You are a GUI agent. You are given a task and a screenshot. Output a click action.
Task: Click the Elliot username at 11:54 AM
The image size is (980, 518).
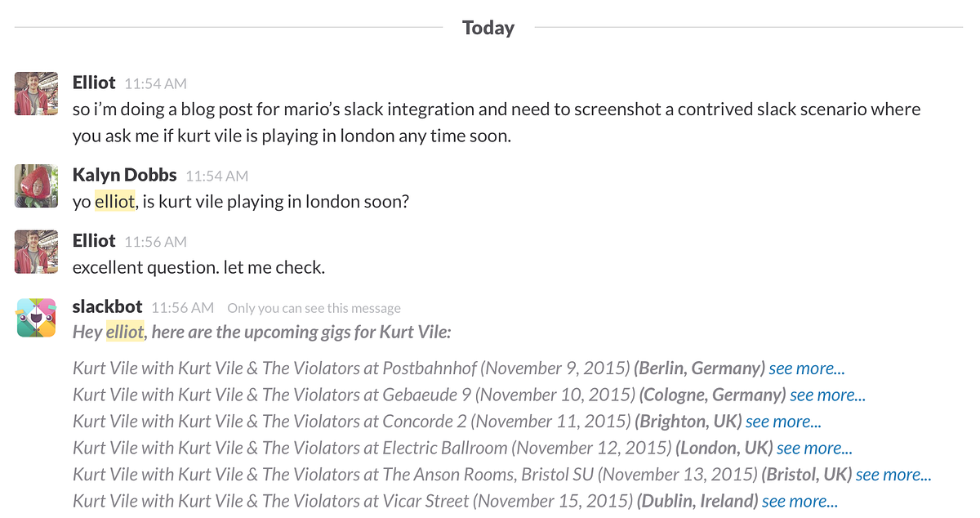pyautogui.click(x=94, y=83)
